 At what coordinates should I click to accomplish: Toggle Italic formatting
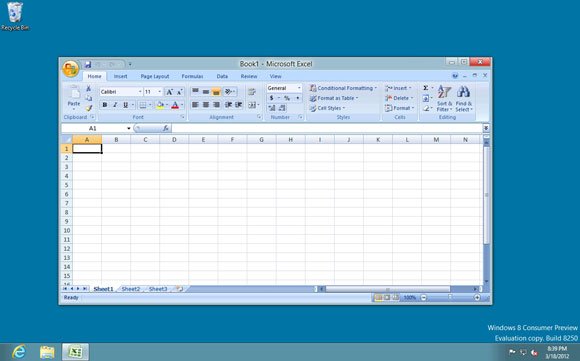pos(115,105)
